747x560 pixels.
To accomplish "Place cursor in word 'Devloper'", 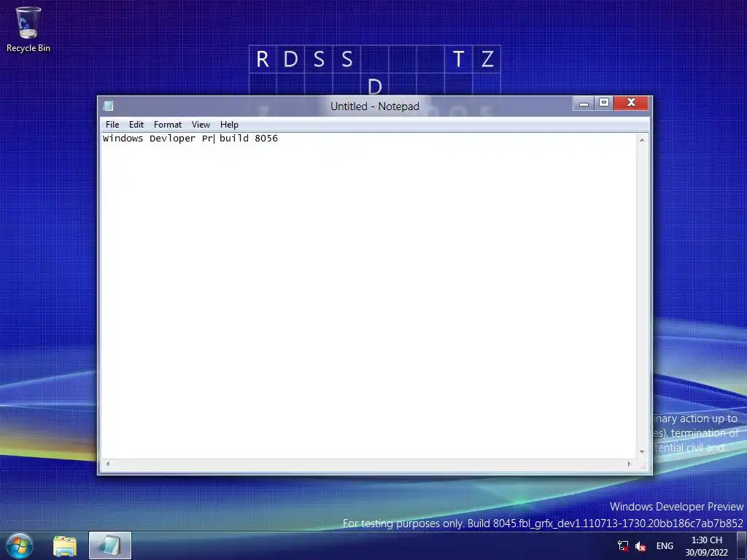I will pos(172,139).
